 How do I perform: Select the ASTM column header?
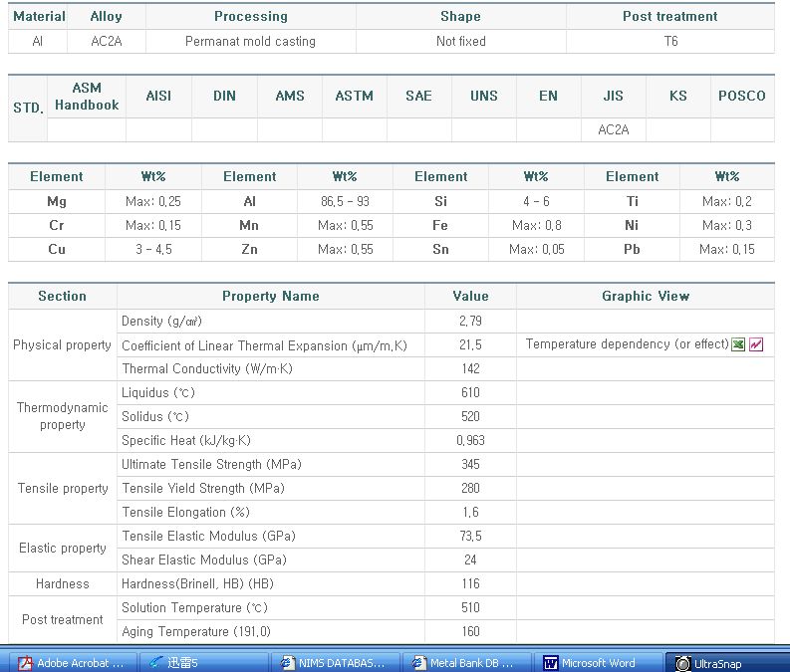355,97
